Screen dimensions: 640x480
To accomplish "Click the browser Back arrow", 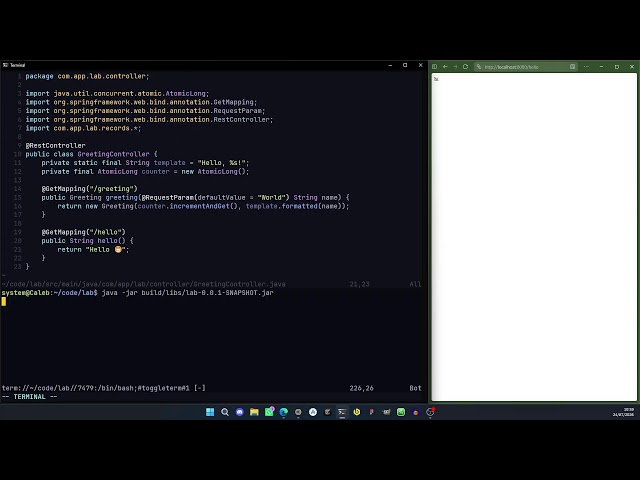I will 445,67.
